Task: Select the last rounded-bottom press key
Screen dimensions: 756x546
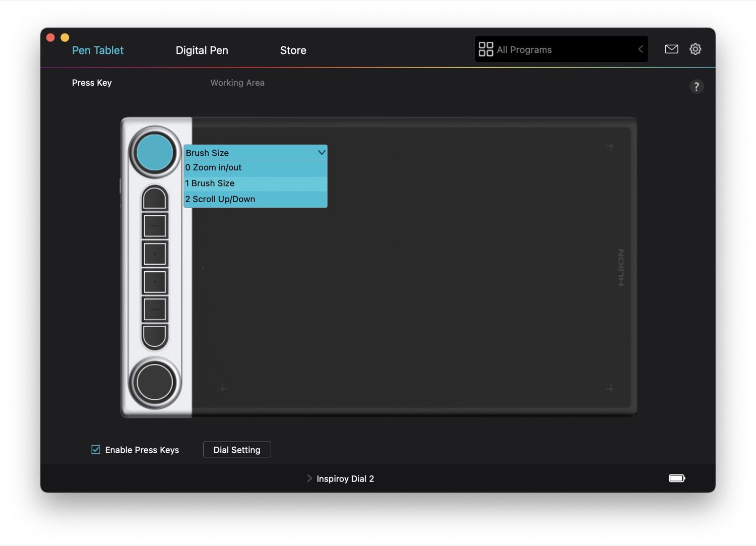Action: pyautogui.click(x=155, y=336)
